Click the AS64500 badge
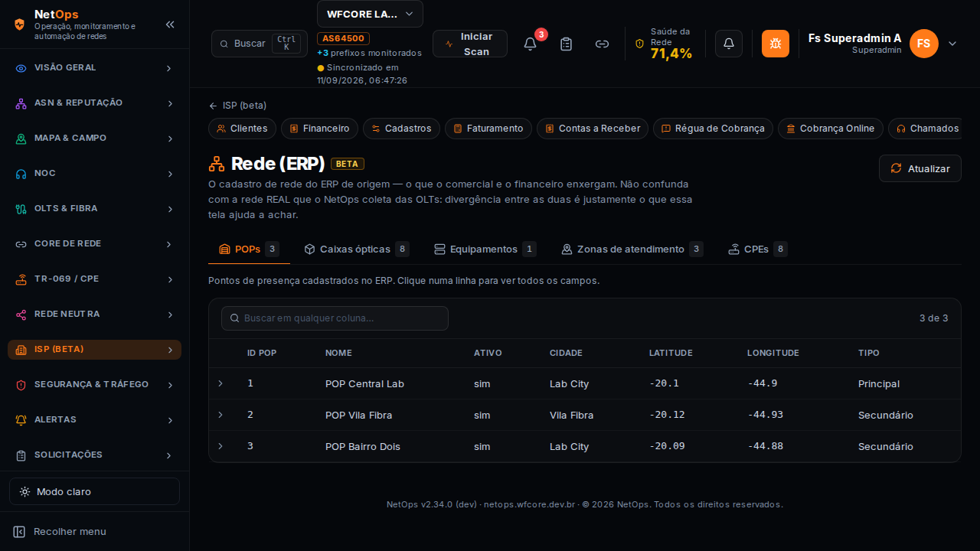This screenshot has height=551, width=980. coord(344,38)
